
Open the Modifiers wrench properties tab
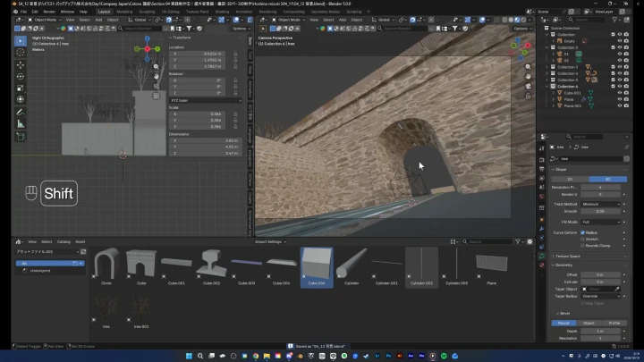(542, 229)
